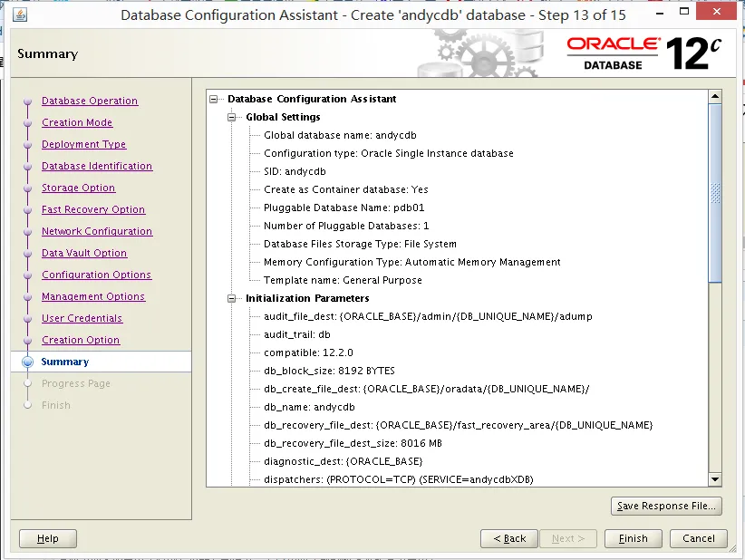Select the 'Memory Configuration Type' row

(412, 262)
